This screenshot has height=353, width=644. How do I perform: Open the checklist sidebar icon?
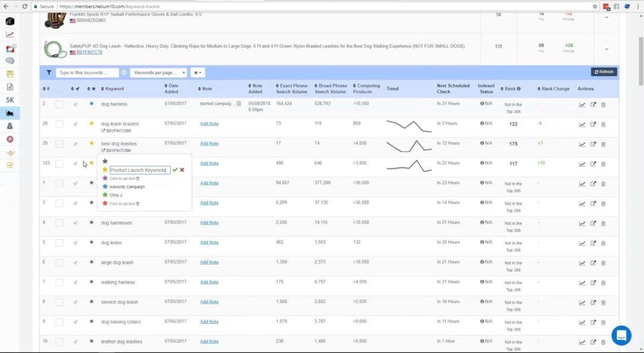tap(10, 165)
